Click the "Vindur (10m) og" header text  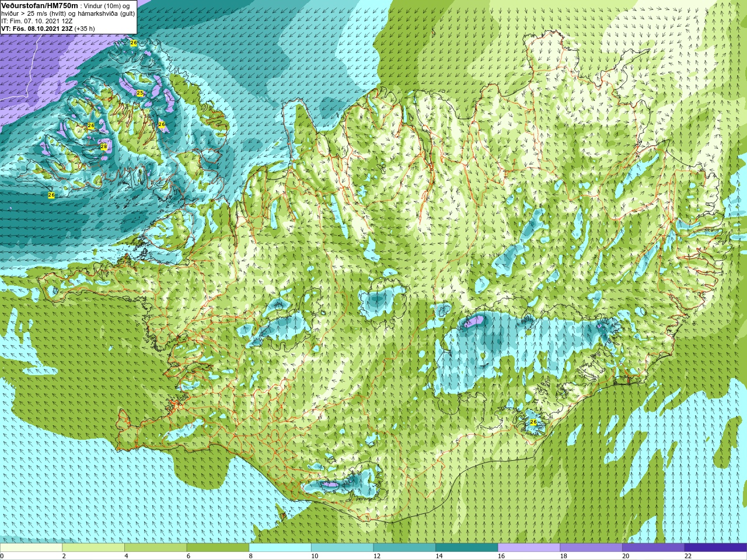(x=107, y=5)
